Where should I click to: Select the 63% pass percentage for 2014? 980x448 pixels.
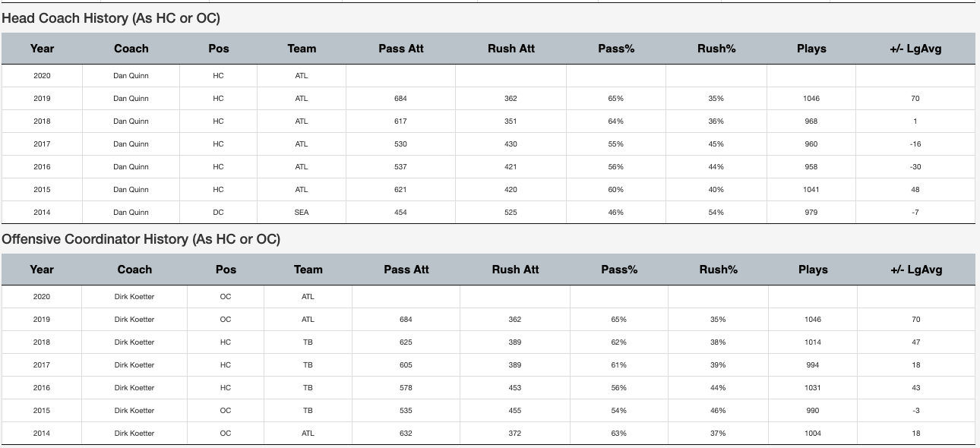pos(618,434)
